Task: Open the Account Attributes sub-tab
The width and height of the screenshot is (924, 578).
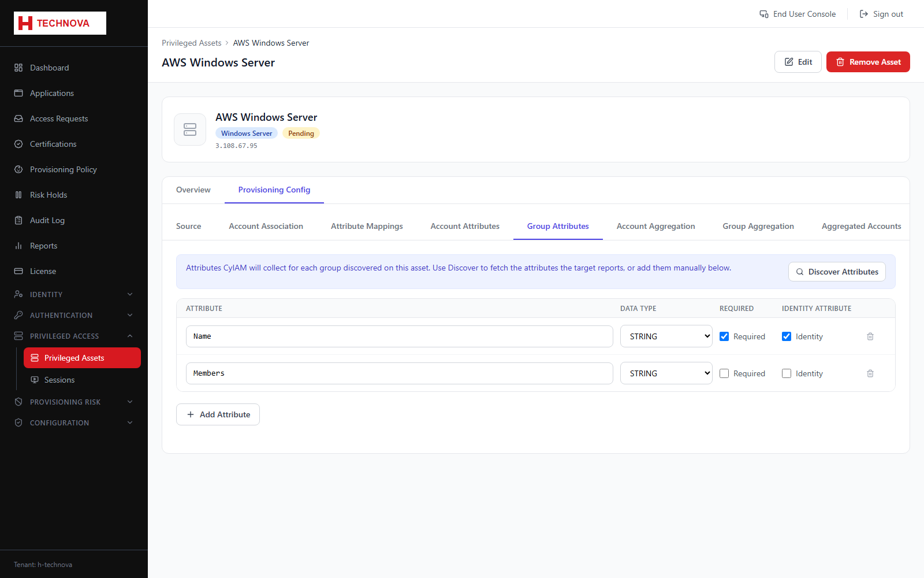Action: (x=465, y=226)
